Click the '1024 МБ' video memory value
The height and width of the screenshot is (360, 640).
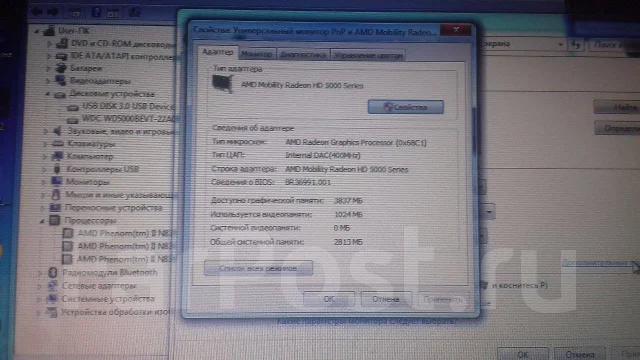coord(348,214)
